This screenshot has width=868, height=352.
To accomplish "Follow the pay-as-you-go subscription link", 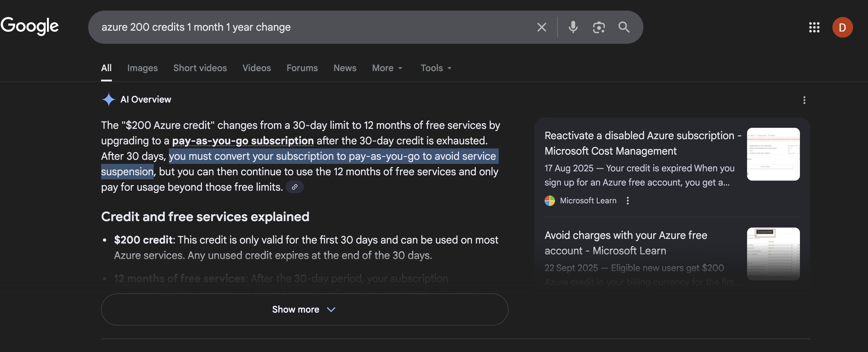I will point(243,141).
